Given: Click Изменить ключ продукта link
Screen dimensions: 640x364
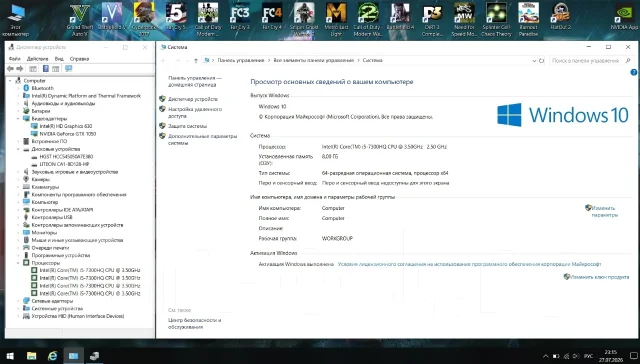Looking at the screenshot, I should tap(599, 277).
